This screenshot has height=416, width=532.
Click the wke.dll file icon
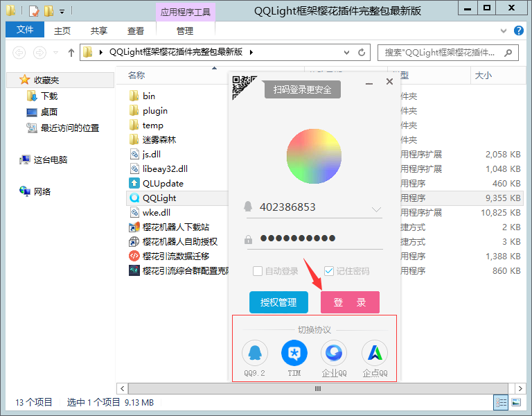coord(134,213)
